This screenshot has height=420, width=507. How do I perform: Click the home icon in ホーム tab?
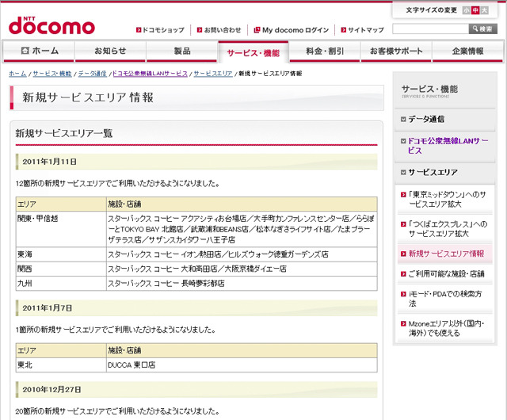pyautogui.click(x=25, y=51)
